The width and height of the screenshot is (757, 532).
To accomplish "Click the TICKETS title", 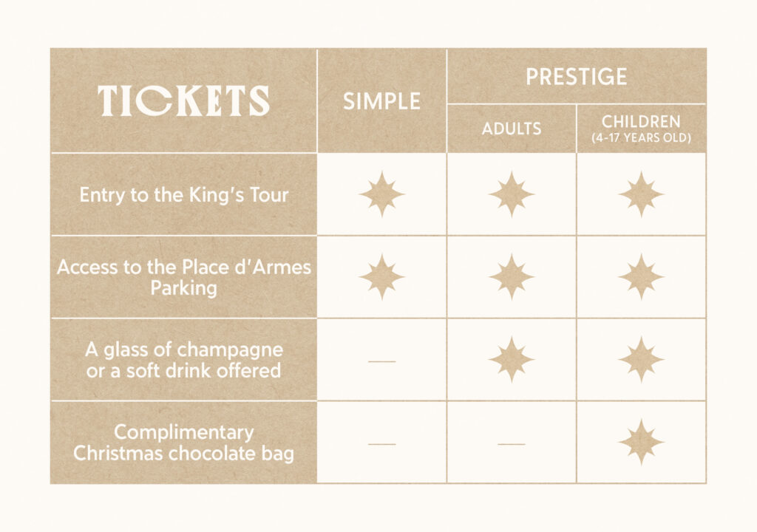I will [x=183, y=100].
